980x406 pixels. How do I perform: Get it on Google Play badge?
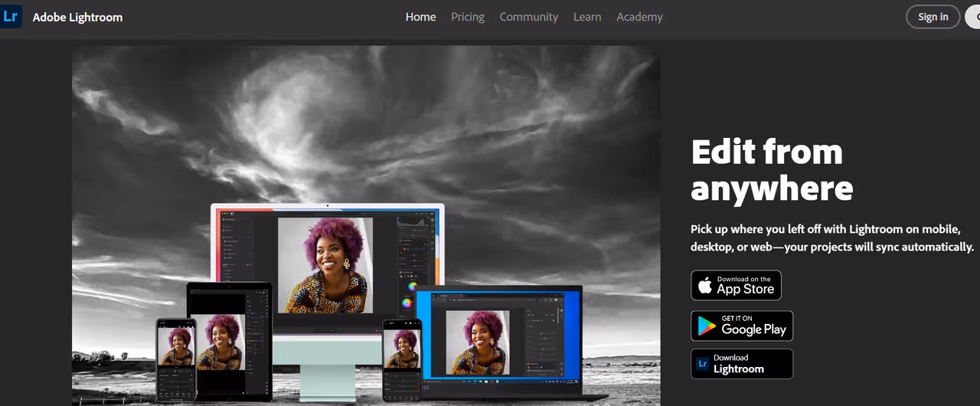742,326
